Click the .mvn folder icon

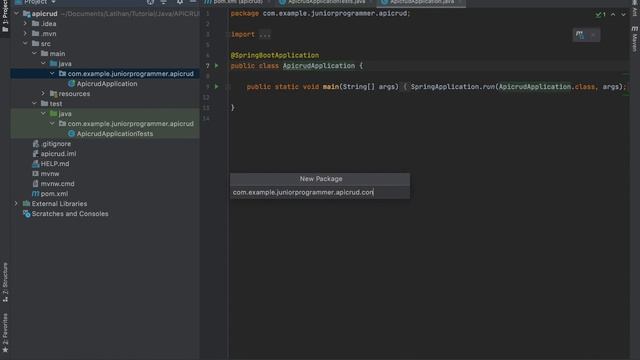click(36, 33)
